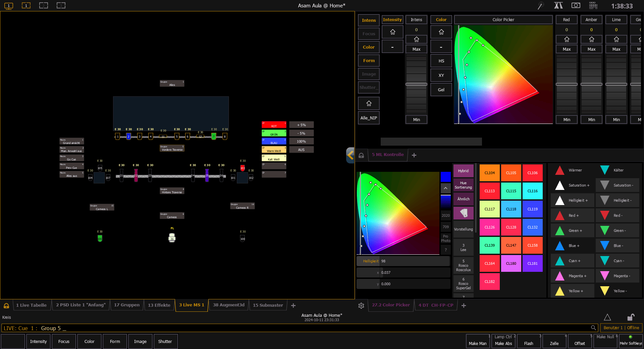Toggle Hybrid sorting in the color picker

(463, 171)
